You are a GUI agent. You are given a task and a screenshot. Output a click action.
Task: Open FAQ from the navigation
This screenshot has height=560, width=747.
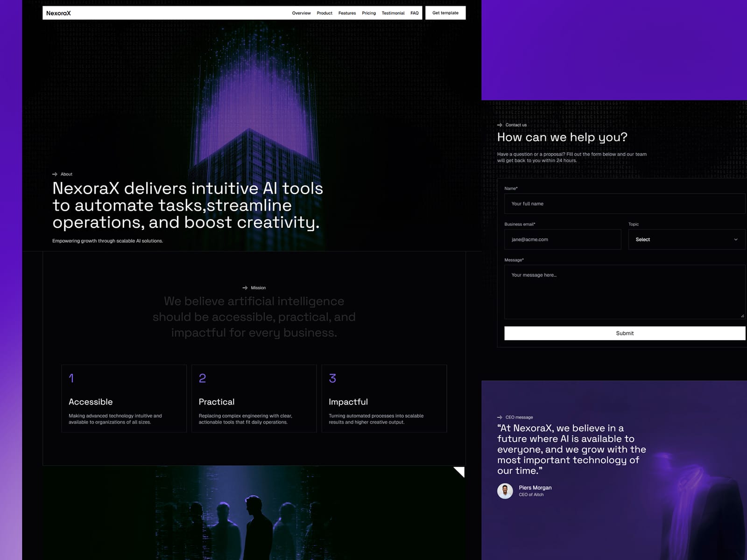point(414,13)
